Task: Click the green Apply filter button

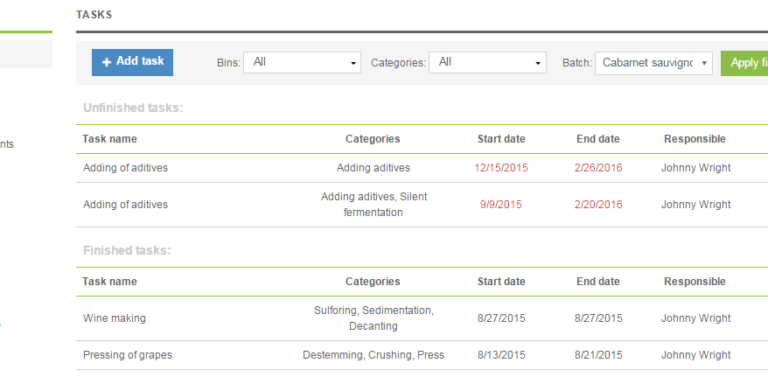Action: tap(744, 63)
